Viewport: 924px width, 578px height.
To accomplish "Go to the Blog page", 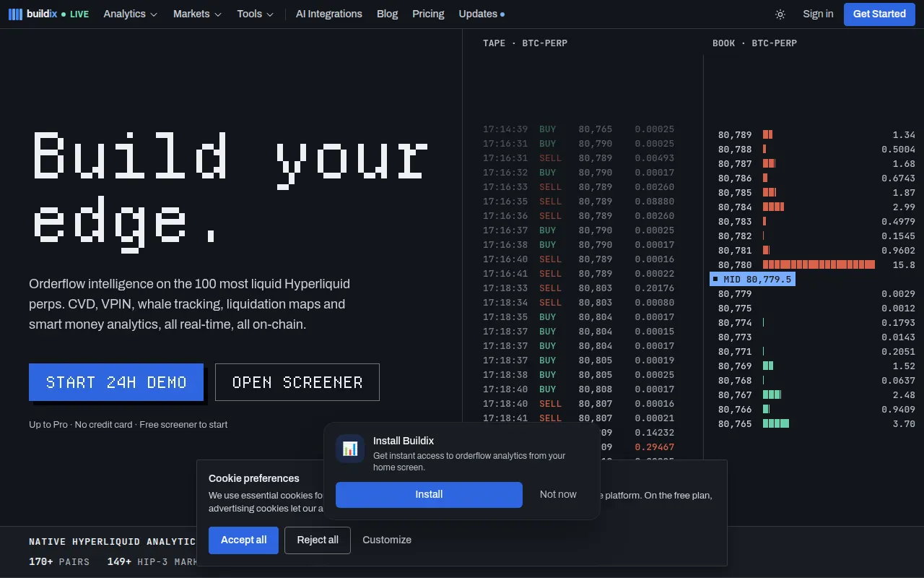I will tap(388, 14).
